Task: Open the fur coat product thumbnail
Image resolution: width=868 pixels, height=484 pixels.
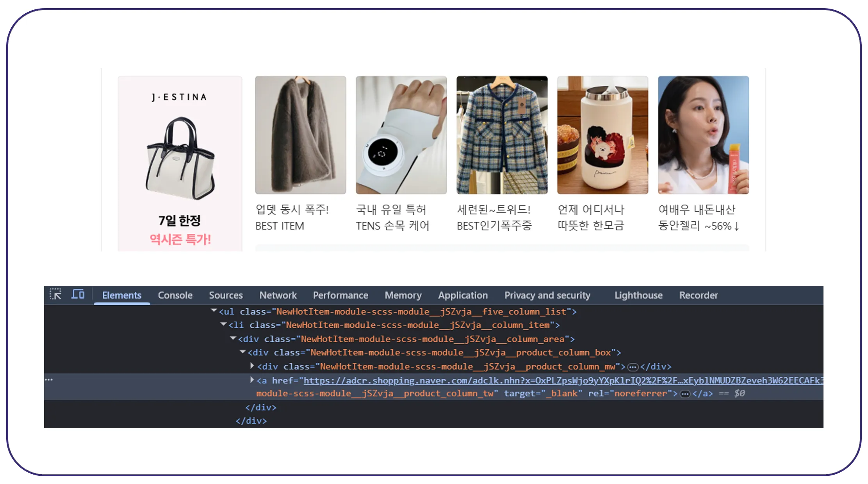Action: 300,135
